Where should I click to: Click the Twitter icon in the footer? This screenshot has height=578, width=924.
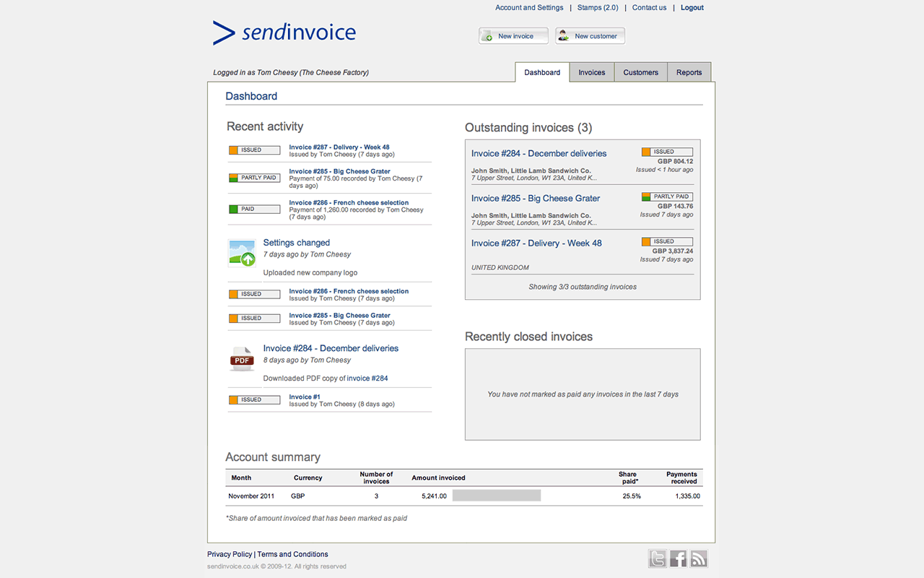pos(658,558)
